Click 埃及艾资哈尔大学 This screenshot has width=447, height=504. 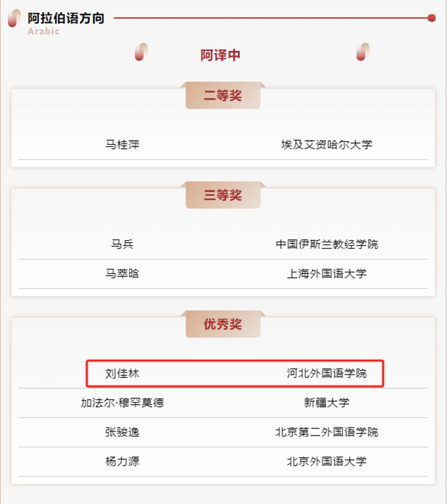(327, 145)
